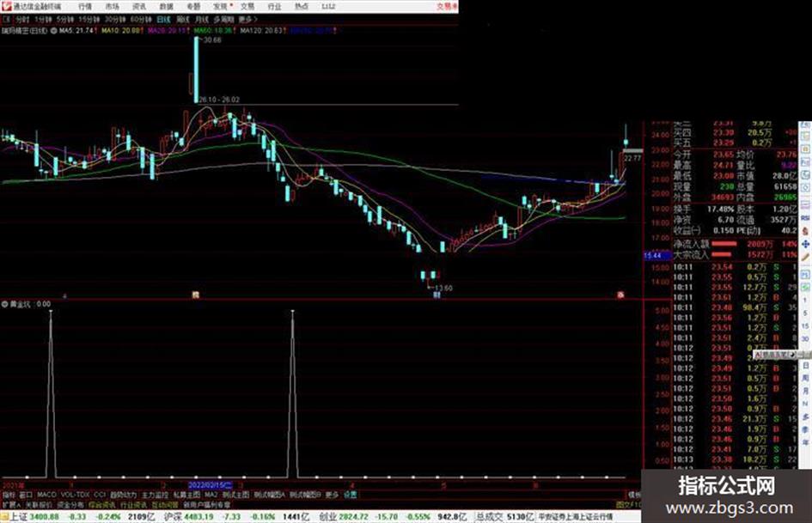The width and height of the screenshot is (812, 523).
Task: Open the 指标 tab at the bottom
Action: [9, 495]
